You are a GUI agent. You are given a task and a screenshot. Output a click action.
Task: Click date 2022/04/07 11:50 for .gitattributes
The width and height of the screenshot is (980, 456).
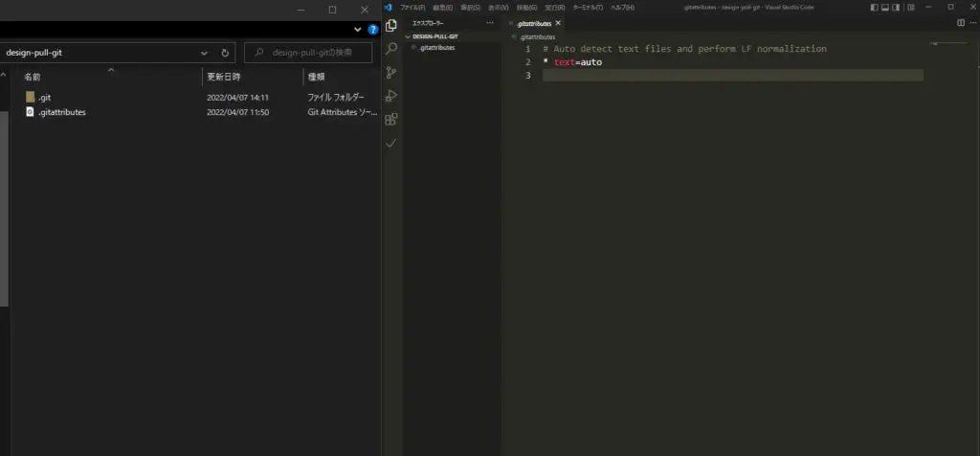click(x=237, y=112)
